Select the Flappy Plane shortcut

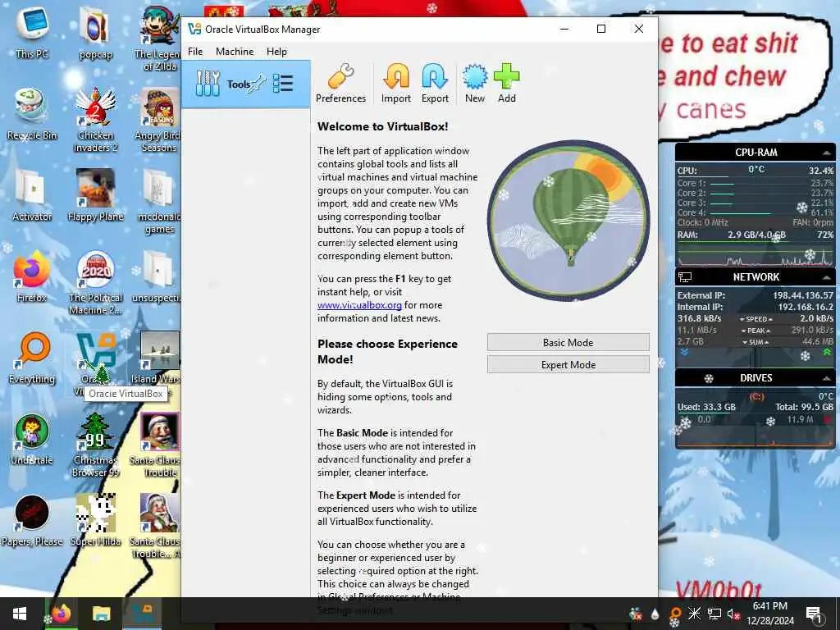(95, 195)
